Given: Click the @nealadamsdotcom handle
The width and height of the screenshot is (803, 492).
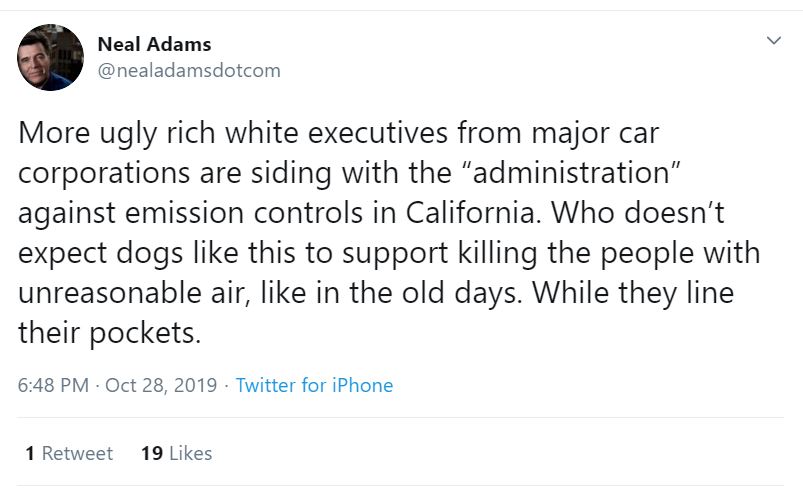Looking at the screenshot, I should (x=189, y=70).
